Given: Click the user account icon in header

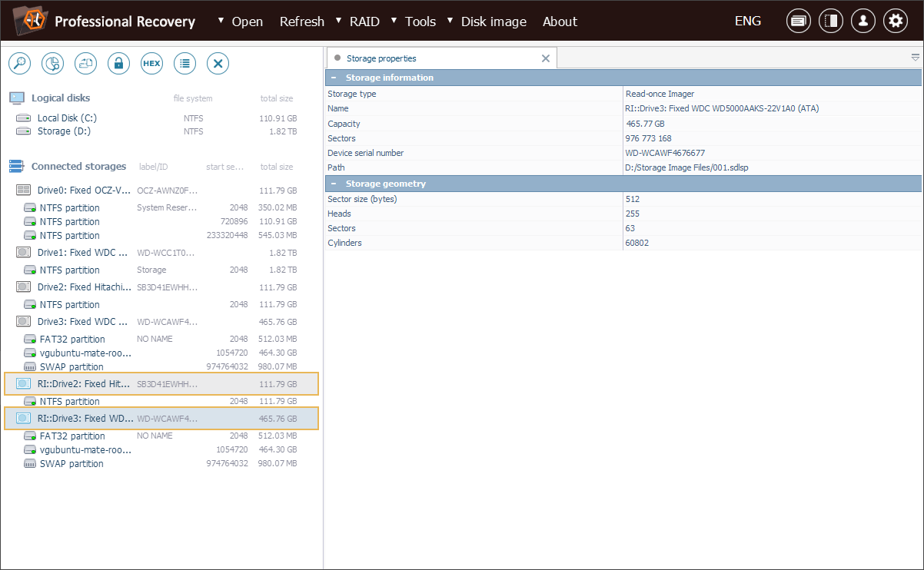Looking at the screenshot, I should 863,22.
